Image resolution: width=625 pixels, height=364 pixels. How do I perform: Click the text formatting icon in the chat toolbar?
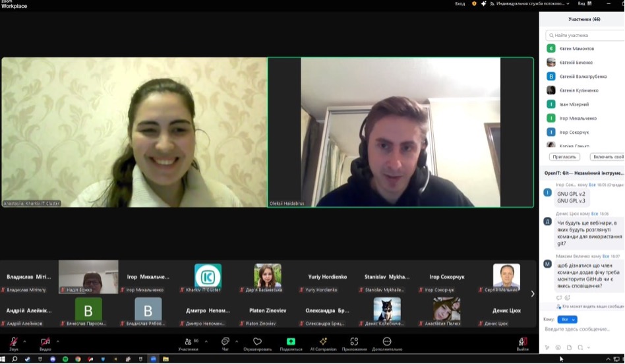[547, 348]
